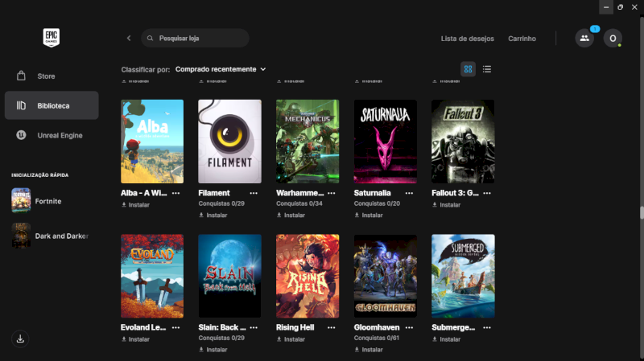Screen dimensions: 644x361
Task: Install Warhammer Mechanicus
Action: [291, 215]
